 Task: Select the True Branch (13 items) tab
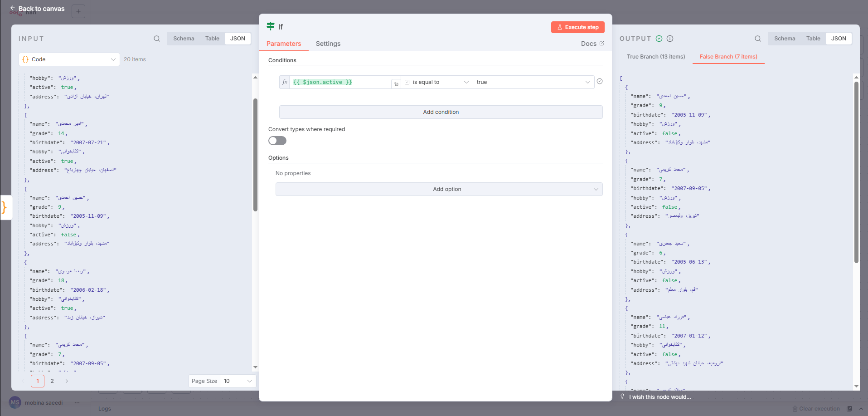pyautogui.click(x=655, y=57)
